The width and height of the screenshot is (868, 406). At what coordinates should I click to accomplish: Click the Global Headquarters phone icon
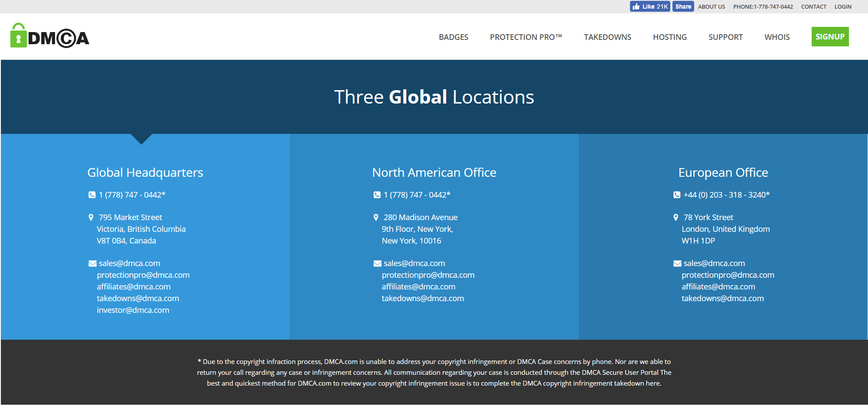(x=92, y=195)
